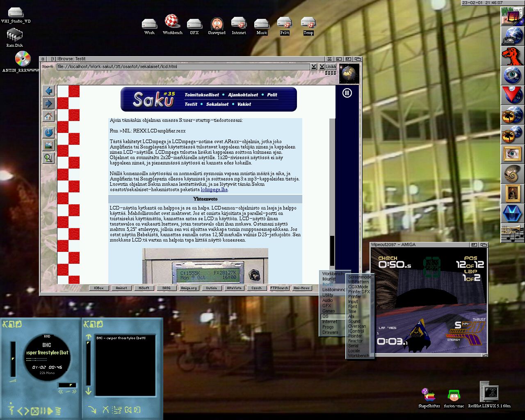
Task: Select Screenmode from the OS submenu
Action: click(360, 277)
